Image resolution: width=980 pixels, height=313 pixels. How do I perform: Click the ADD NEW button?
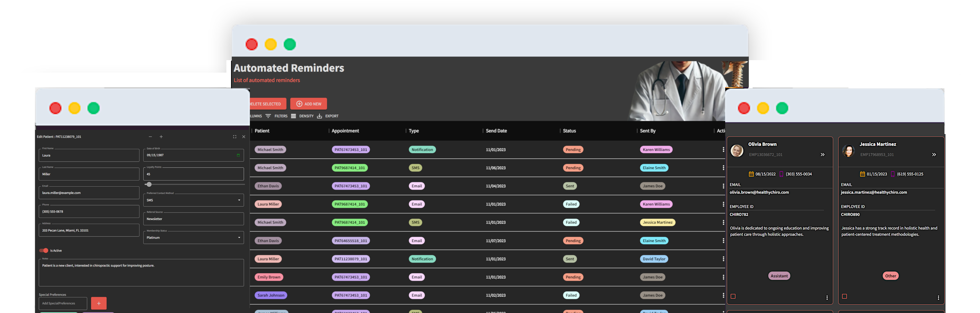coord(308,104)
